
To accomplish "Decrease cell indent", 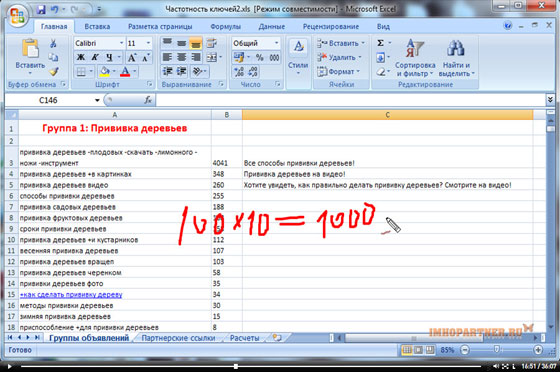I will 167,71.
